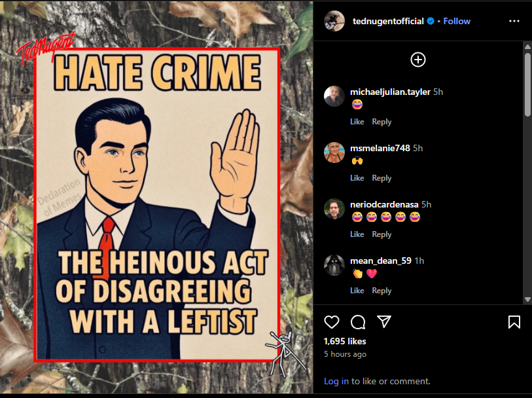Save the post with the bookmark icon
Viewport: 532px width, 398px height.
pyautogui.click(x=514, y=321)
